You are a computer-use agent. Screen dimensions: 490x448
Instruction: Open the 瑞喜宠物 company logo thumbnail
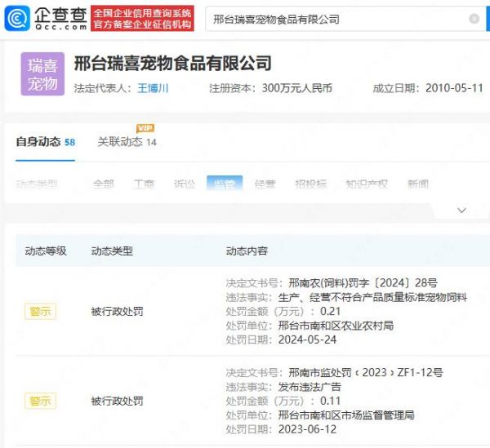pyautogui.click(x=42, y=74)
